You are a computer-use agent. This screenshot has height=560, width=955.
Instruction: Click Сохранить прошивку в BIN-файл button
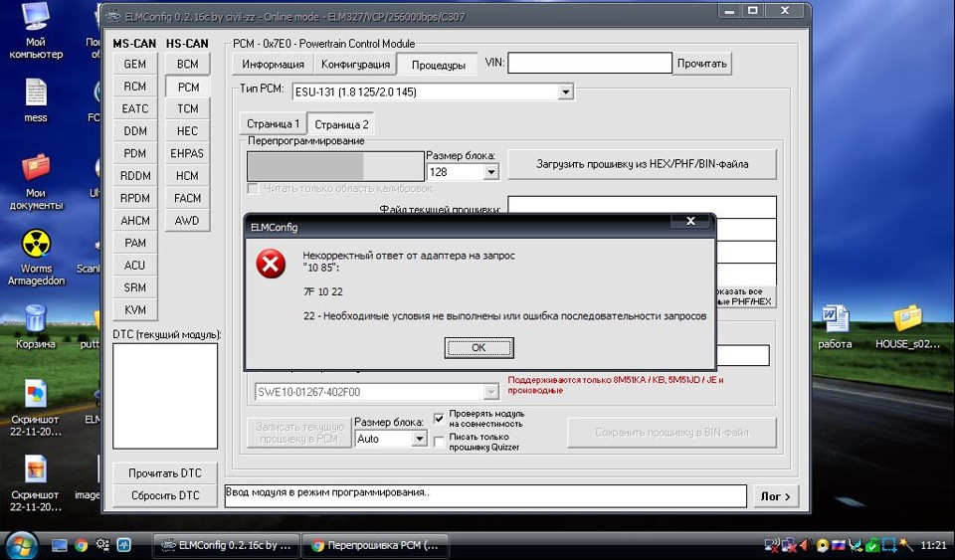tap(671, 432)
